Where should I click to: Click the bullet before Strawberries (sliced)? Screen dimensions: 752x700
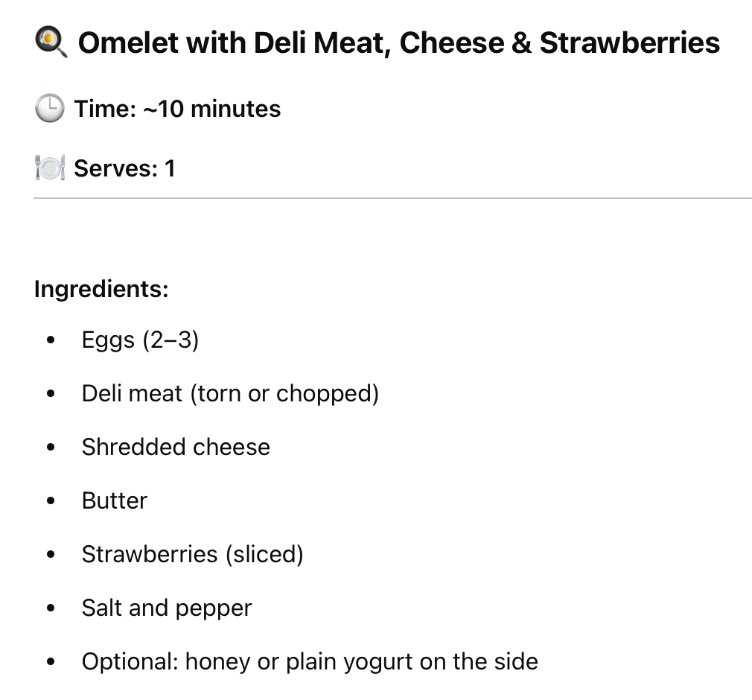pos(51,555)
